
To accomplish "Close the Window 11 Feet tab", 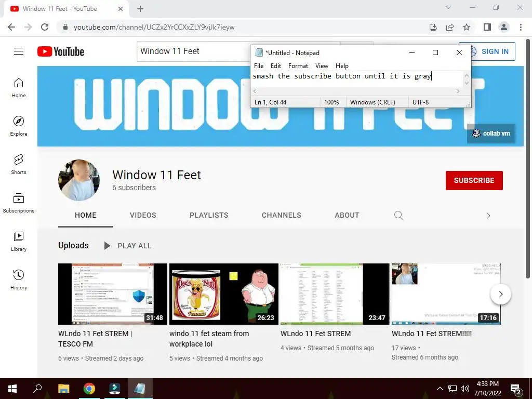I will click(121, 9).
